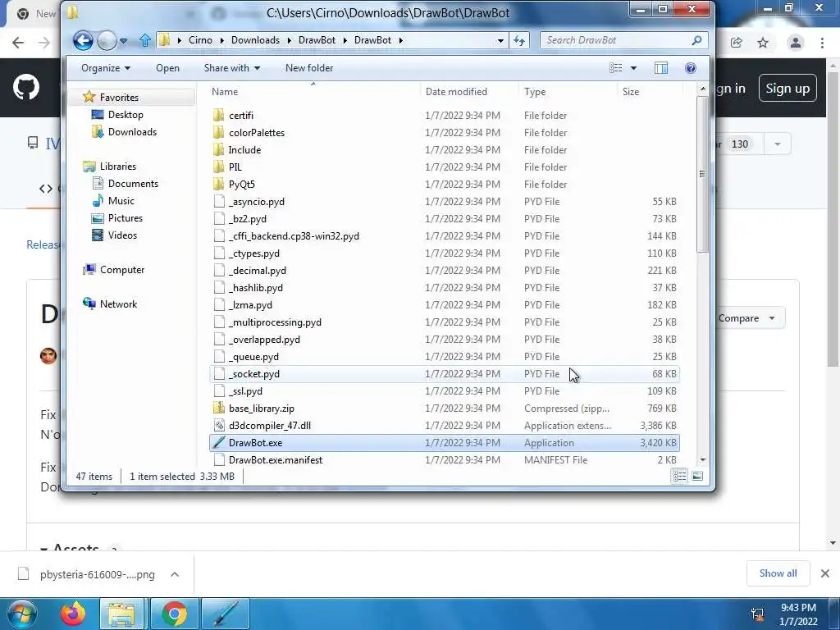Image resolution: width=840 pixels, height=630 pixels.
Task: Click the search magnifier icon in Search DrawBot
Action: pyautogui.click(x=696, y=40)
